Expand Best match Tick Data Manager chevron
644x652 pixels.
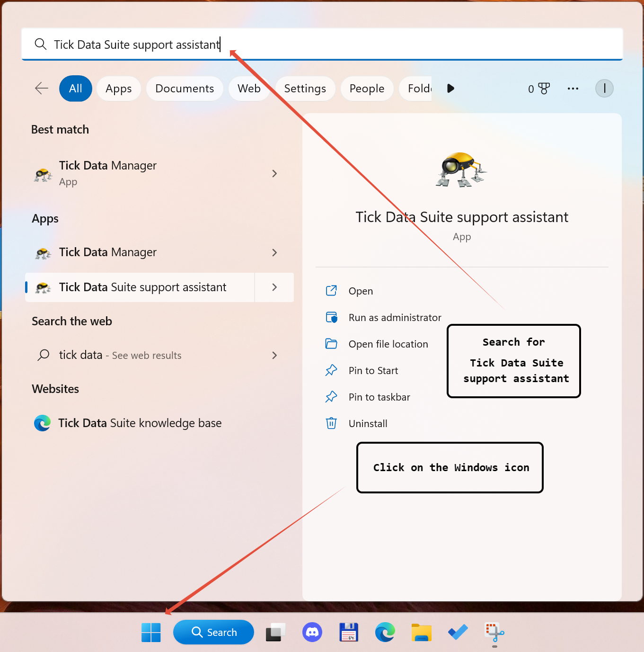tap(274, 173)
